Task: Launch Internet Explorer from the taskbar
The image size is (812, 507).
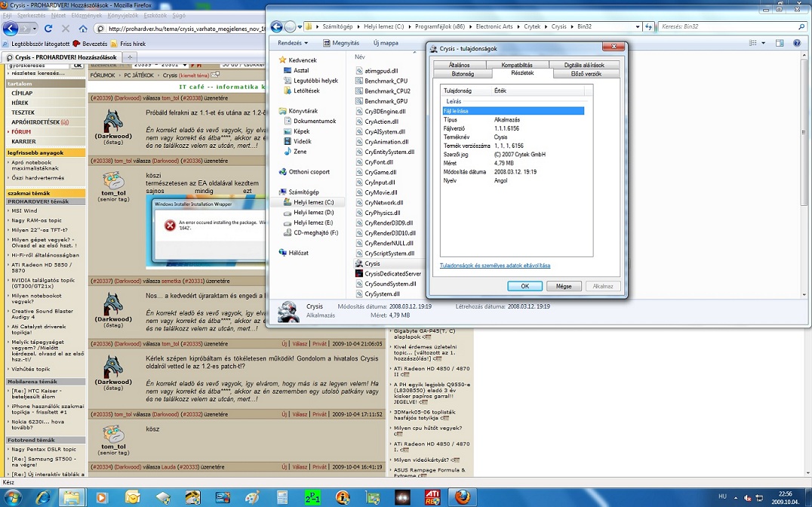Action: pyautogui.click(x=43, y=497)
